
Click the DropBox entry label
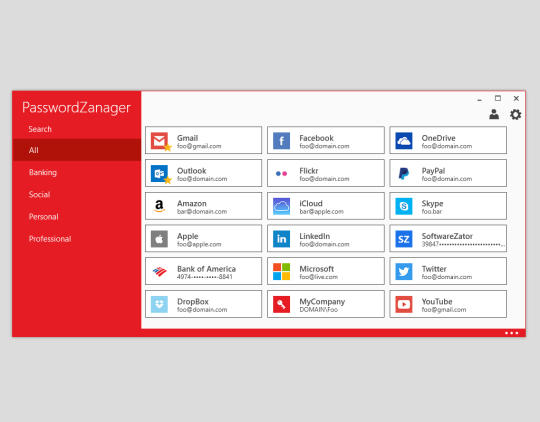[x=193, y=302]
